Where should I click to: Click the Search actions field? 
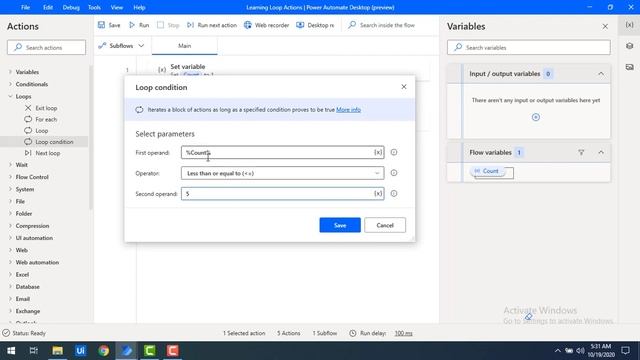pos(47,47)
